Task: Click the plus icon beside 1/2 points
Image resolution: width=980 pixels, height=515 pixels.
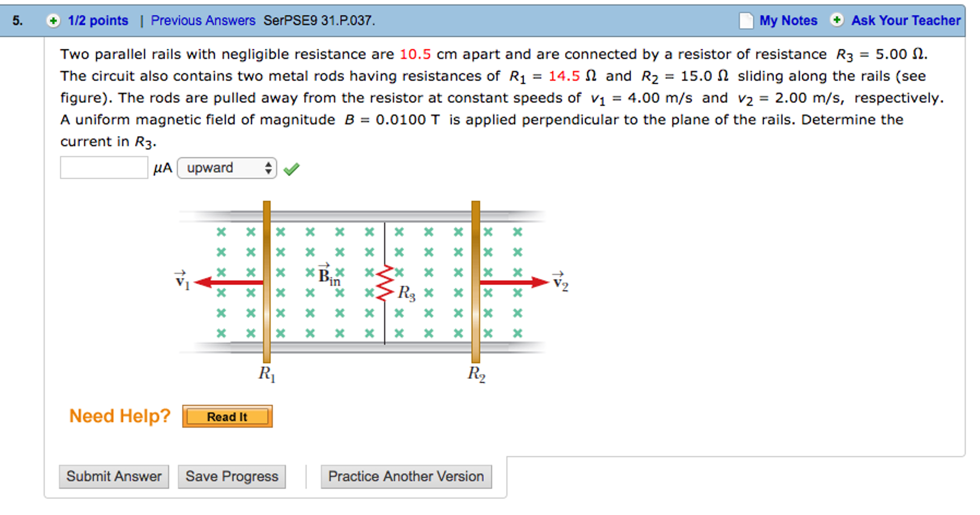Action: 53,21
